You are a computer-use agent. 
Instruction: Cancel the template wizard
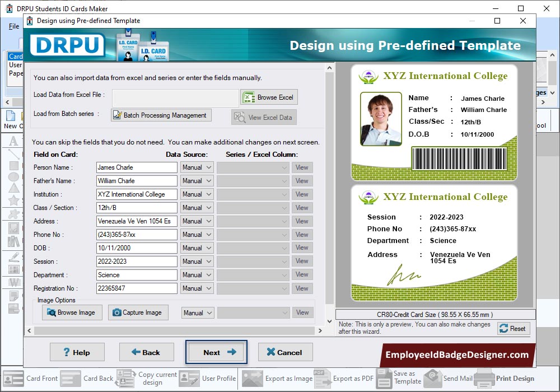point(286,352)
